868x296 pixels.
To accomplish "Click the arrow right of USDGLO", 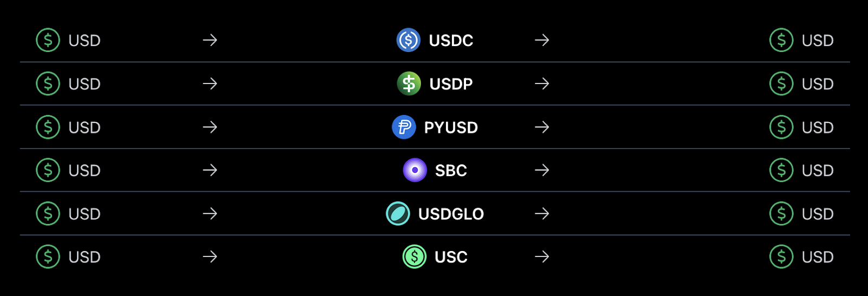I will [542, 214].
